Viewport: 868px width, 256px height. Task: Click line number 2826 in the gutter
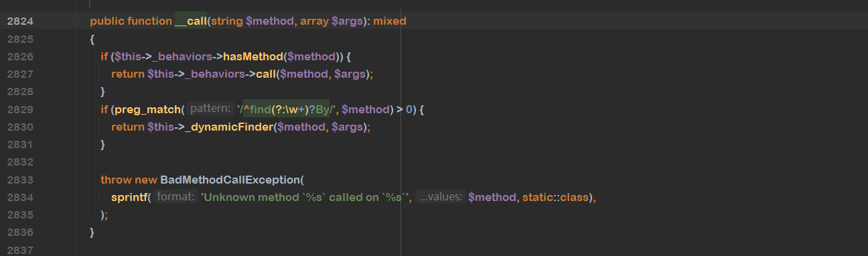tap(20, 56)
